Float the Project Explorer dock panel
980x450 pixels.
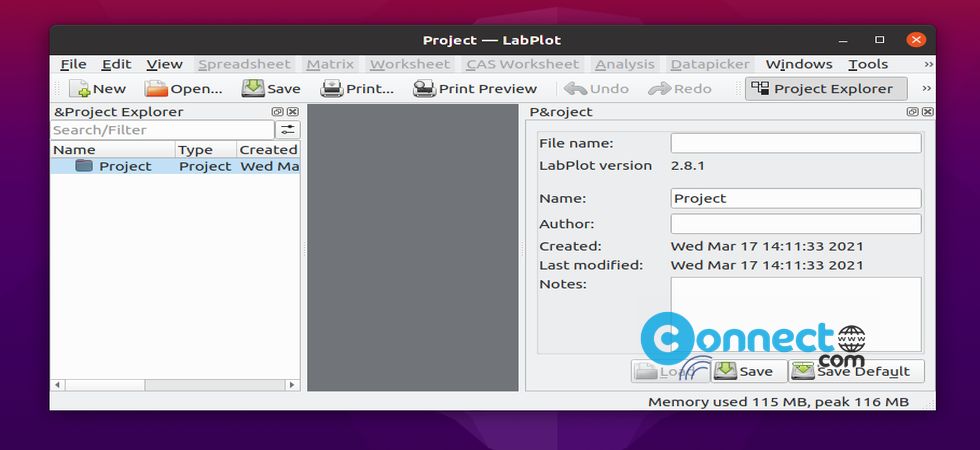277,112
